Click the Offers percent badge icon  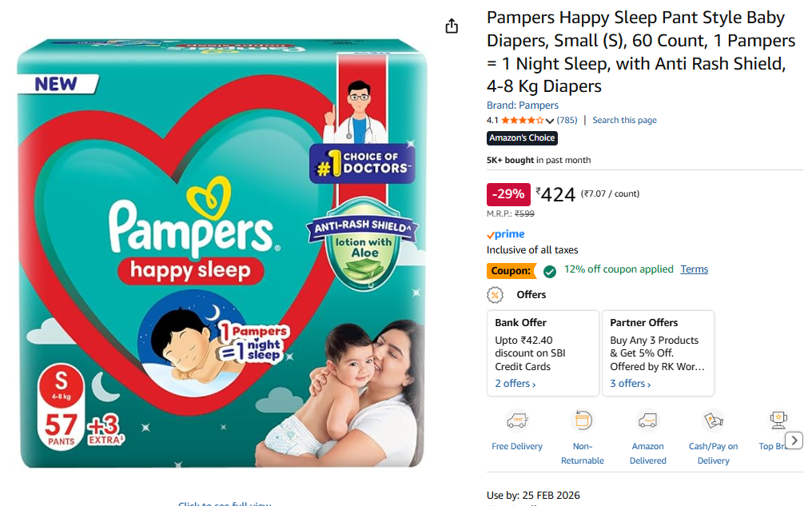(495, 295)
